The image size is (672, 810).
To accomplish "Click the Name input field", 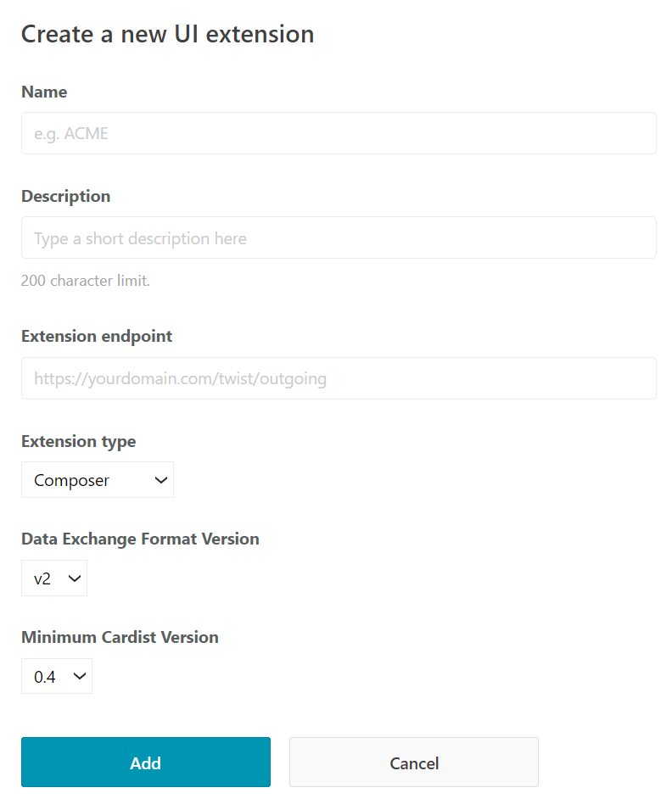I will point(339,132).
